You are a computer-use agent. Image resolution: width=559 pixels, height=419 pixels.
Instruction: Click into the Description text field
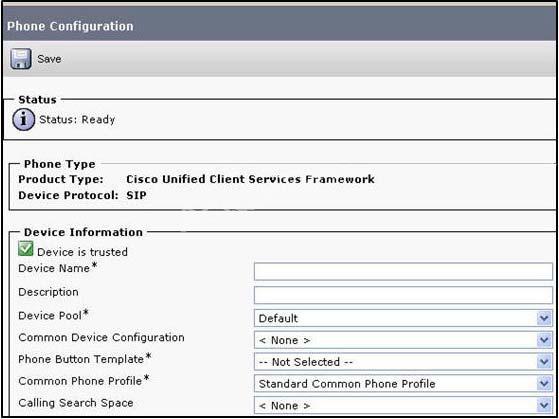(x=403, y=295)
